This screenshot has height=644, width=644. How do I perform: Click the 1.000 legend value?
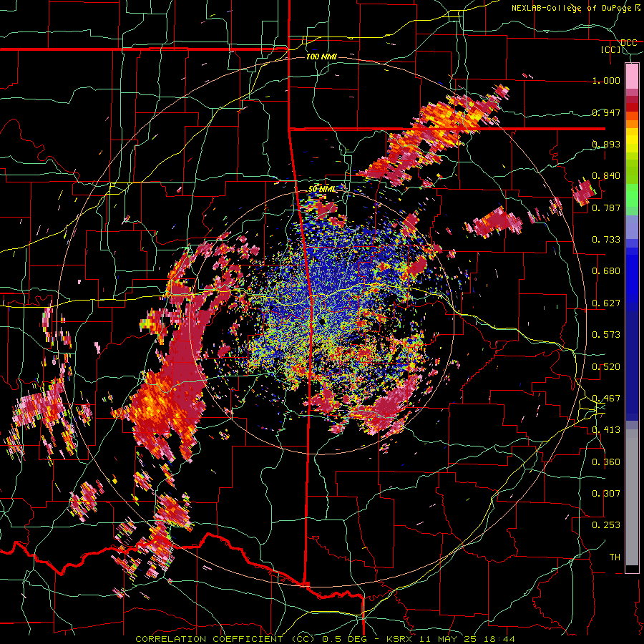tap(606, 80)
